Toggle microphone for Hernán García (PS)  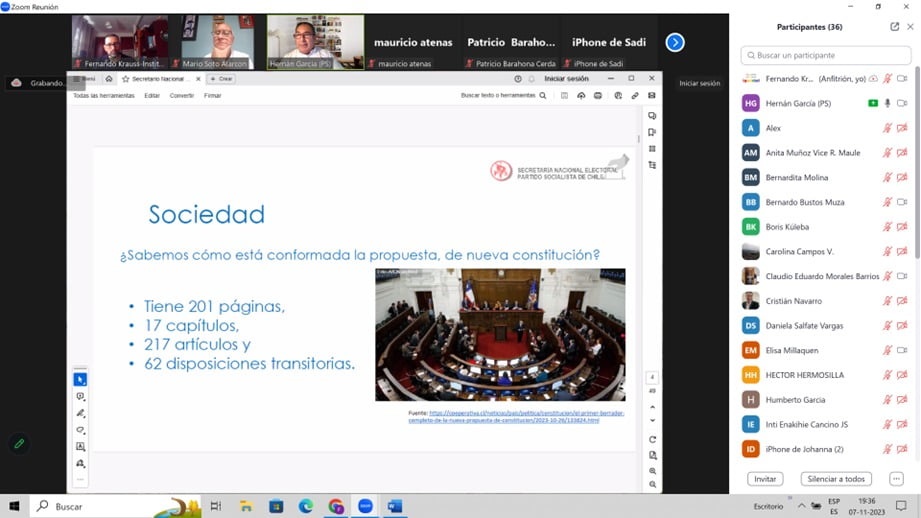click(x=887, y=103)
